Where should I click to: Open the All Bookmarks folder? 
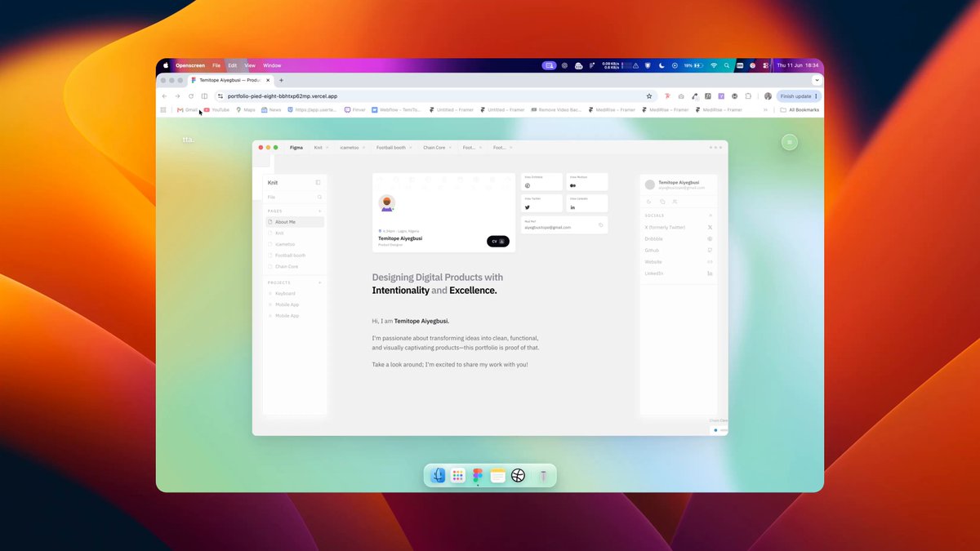point(800,109)
